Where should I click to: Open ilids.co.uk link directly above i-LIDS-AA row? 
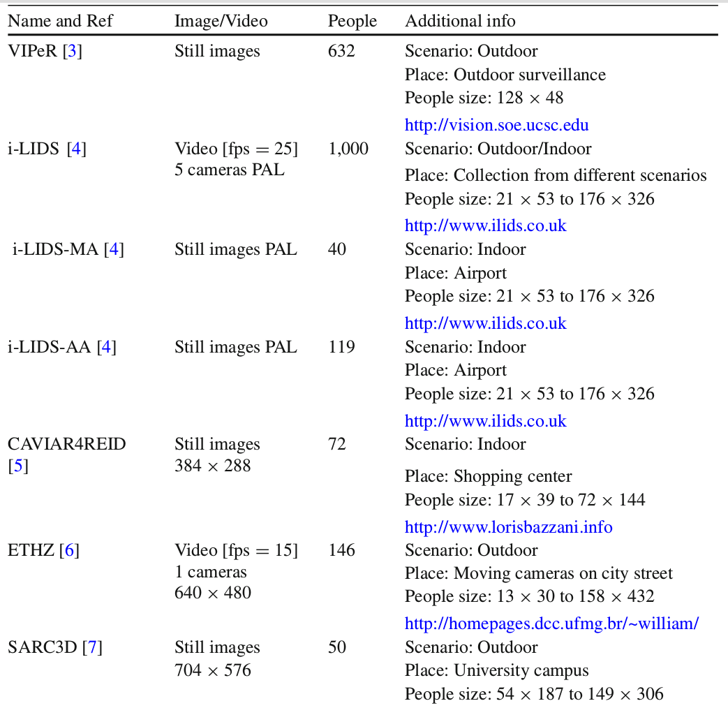tap(485, 323)
